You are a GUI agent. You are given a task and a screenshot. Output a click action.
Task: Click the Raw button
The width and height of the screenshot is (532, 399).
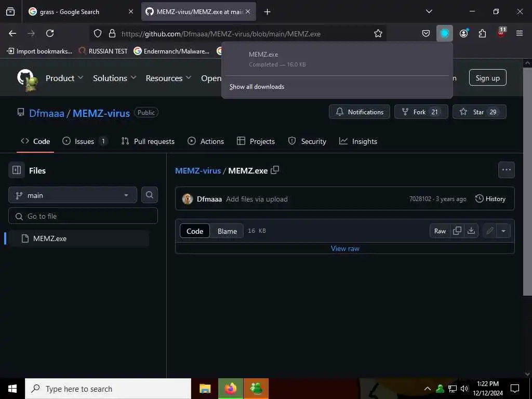tap(440, 231)
